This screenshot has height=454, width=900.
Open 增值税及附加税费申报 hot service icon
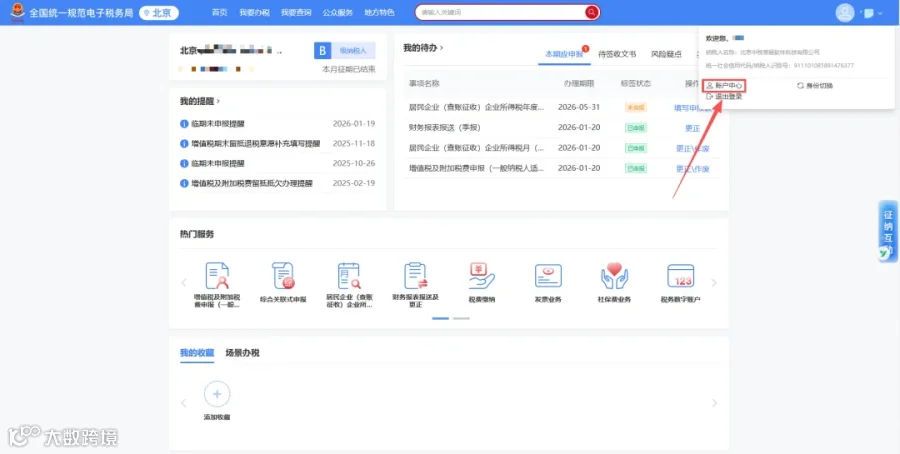[217, 276]
